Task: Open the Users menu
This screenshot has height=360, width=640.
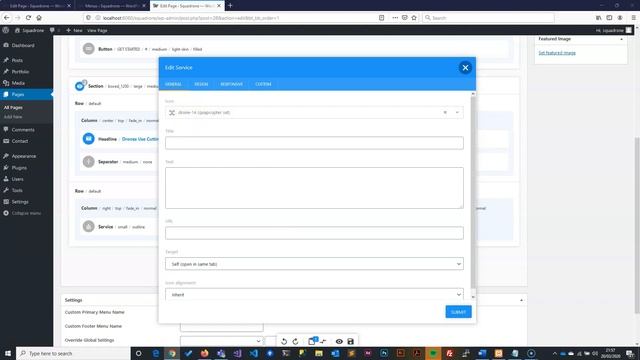Action: (17, 179)
